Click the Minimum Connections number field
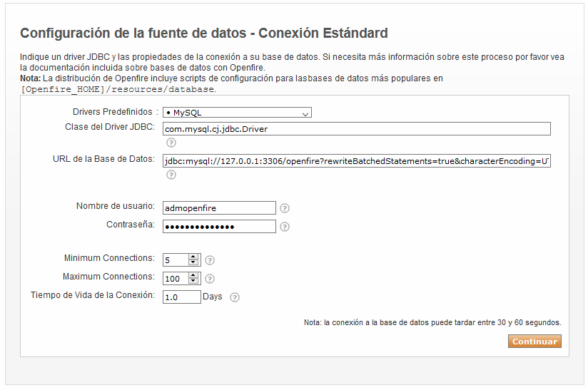588x390 pixels. point(176,260)
